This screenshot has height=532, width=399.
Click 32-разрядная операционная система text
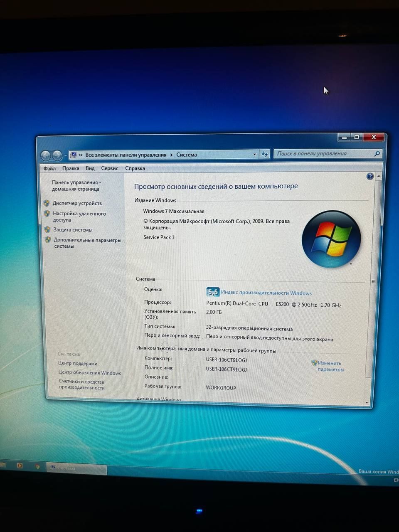[249, 329]
